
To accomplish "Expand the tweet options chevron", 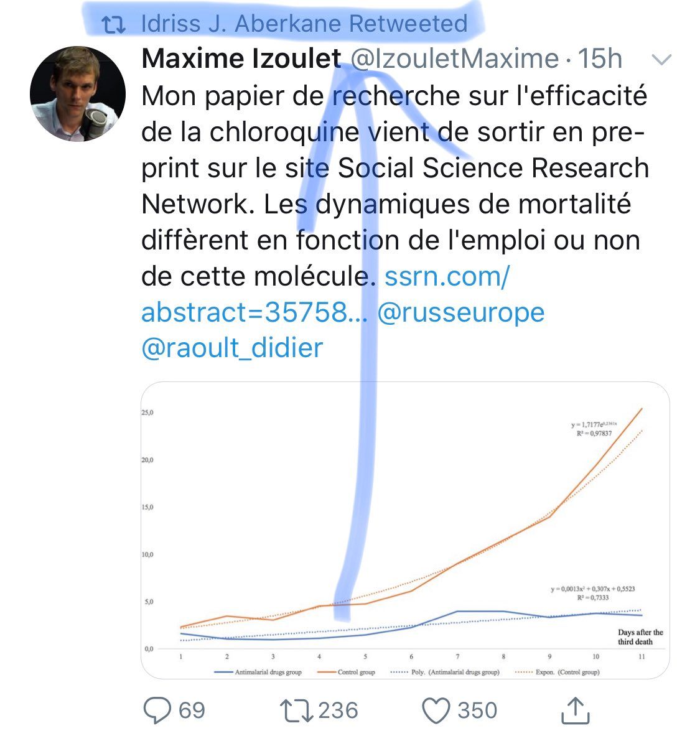I will [x=661, y=60].
